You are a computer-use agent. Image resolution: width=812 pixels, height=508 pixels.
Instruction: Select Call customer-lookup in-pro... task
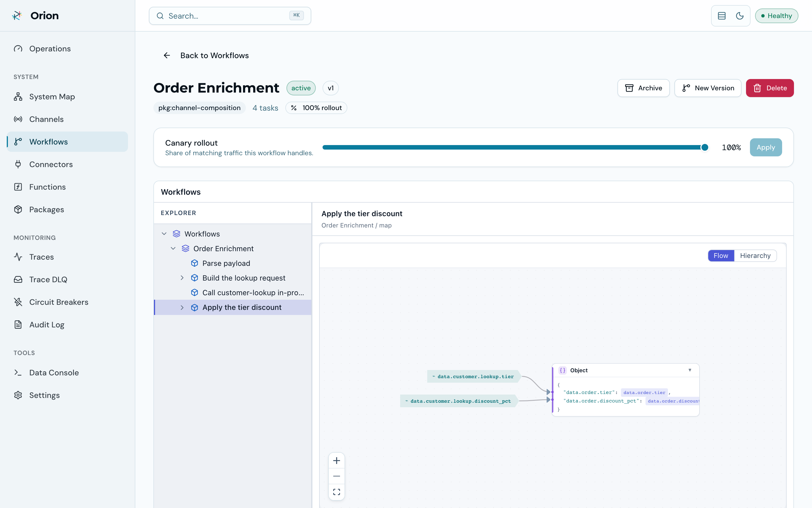coord(233,293)
